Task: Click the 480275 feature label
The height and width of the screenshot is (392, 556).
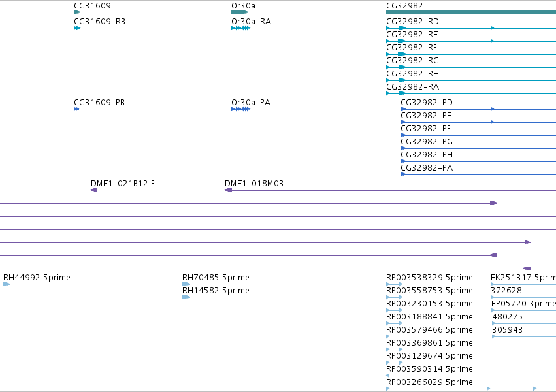Action: pos(508,317)
